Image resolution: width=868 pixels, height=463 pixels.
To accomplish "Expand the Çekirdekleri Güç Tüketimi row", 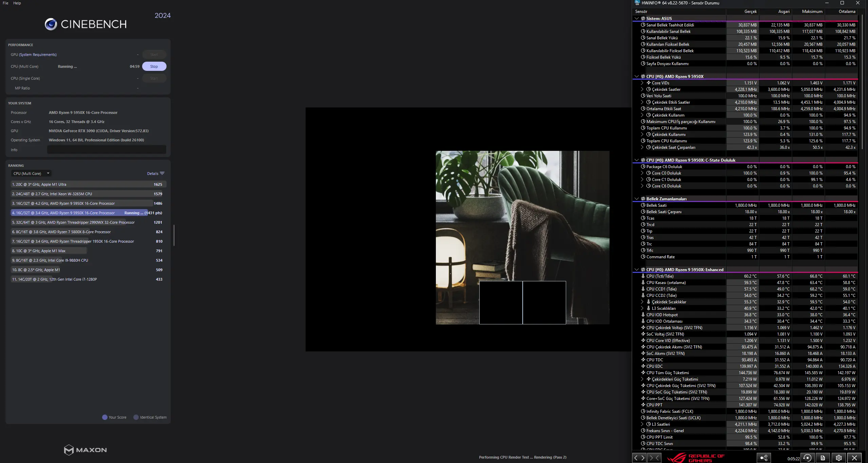I will (x=642, y=379).
